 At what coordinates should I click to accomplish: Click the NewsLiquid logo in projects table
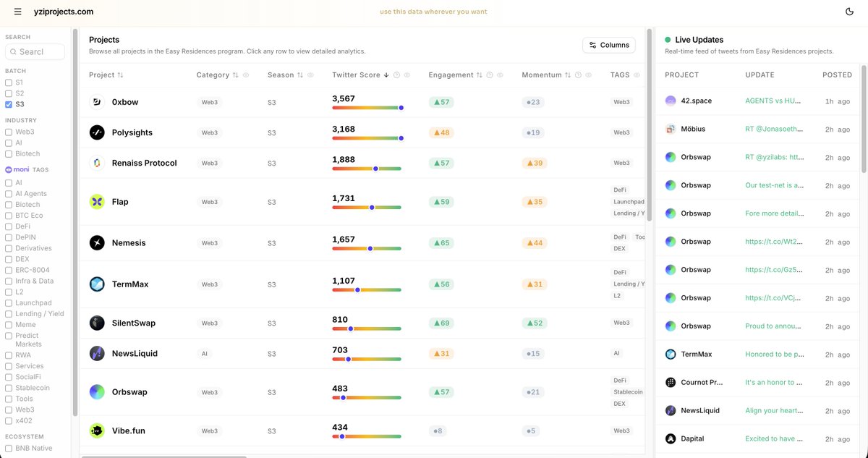[x=97, y=353]
